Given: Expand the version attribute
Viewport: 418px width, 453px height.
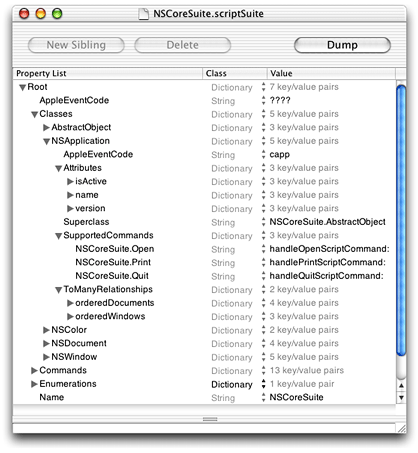Looking at the screenshot, I should (x=70, y=208).
